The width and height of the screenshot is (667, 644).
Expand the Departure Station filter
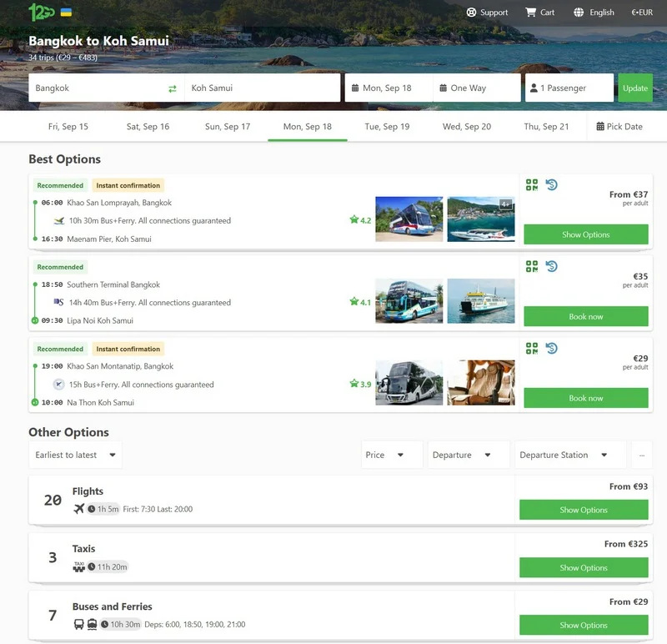pos(570,455)
